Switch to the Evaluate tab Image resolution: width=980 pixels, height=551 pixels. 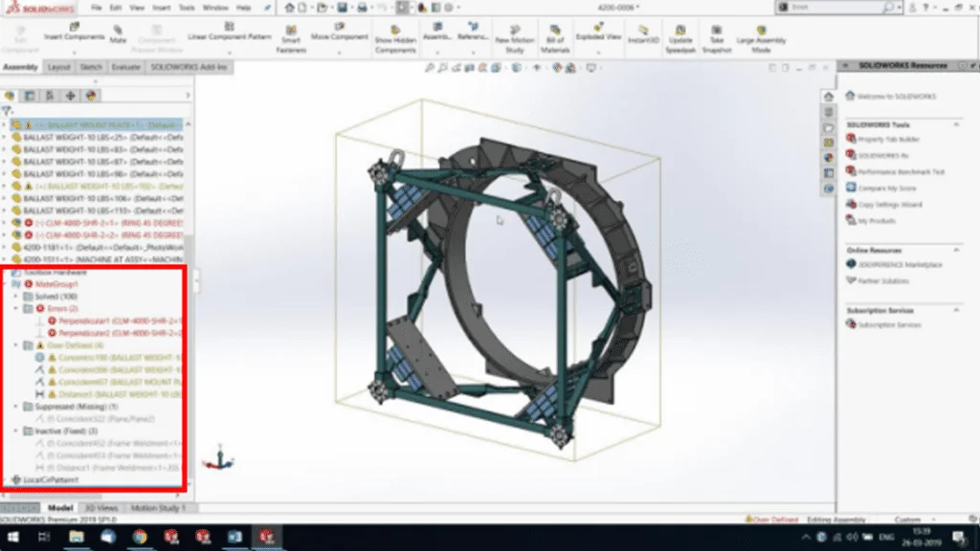point(125,67)
